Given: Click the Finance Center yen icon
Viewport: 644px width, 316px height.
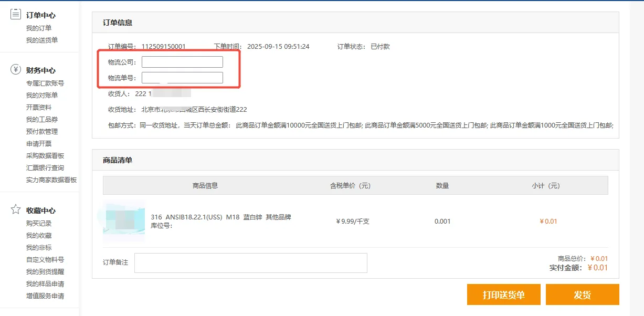Looking at the screenshot, I should click(16, 70).
